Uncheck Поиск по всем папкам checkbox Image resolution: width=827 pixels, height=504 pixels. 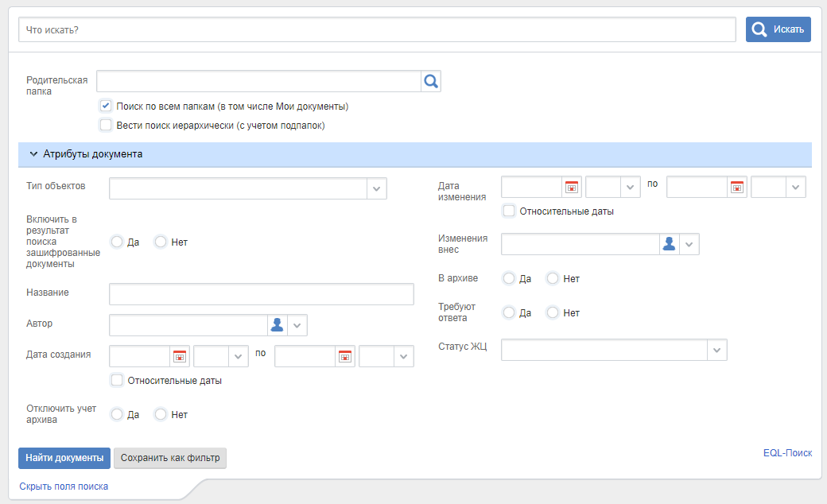[106, 106]
